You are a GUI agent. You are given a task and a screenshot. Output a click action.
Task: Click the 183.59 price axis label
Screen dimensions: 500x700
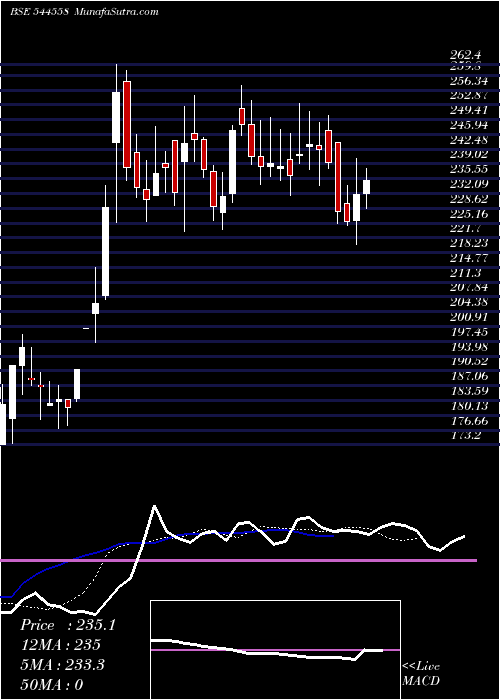tap(469, 391)
